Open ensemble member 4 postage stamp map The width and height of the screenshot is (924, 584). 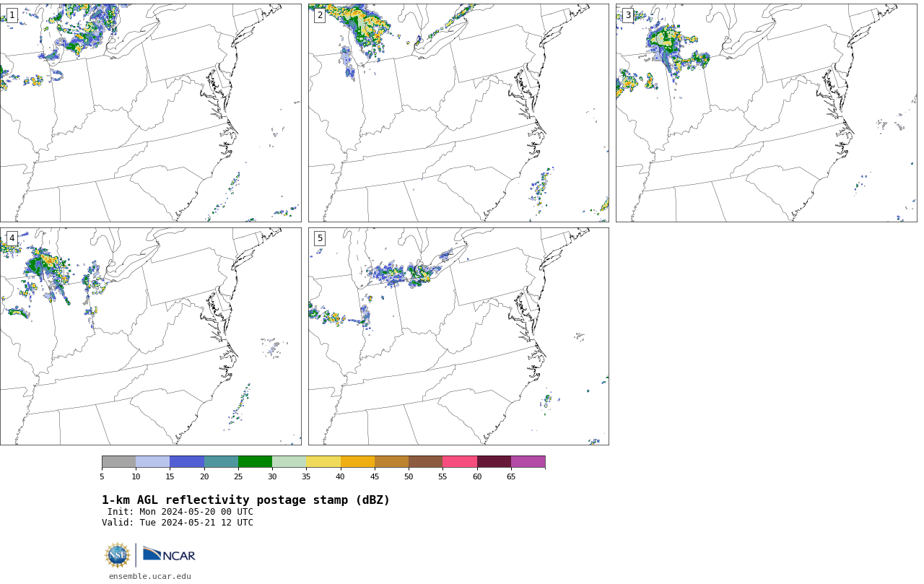150,336
